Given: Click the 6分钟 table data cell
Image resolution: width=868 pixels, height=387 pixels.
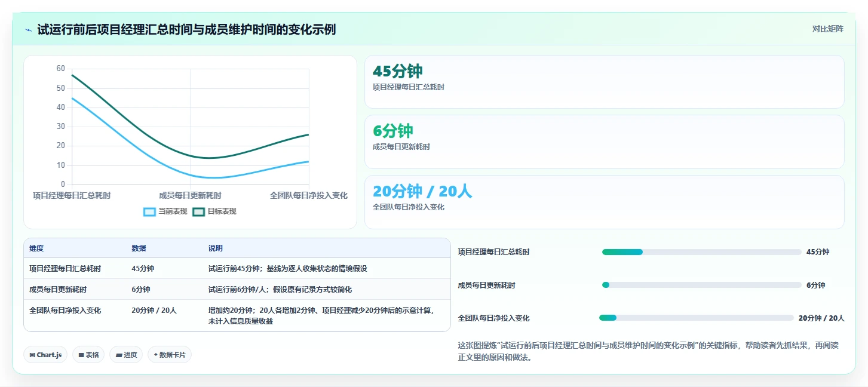Looking at the screenshot, I should point(141,290).
